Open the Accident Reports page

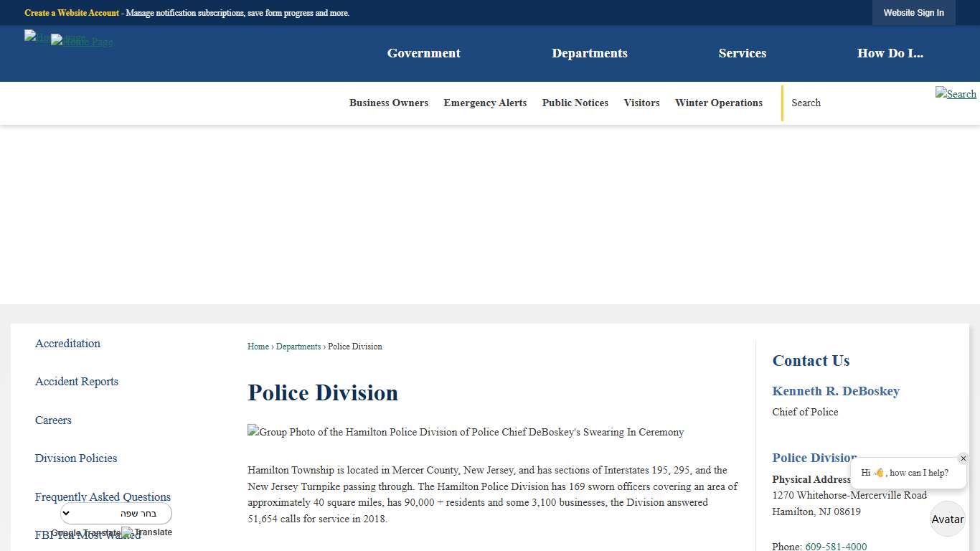(76, 382)
